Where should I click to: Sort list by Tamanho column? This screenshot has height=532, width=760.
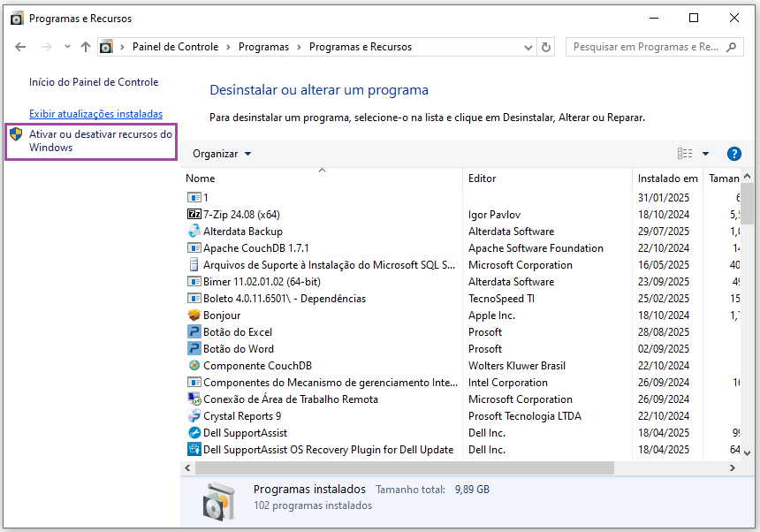pos(722,179)
